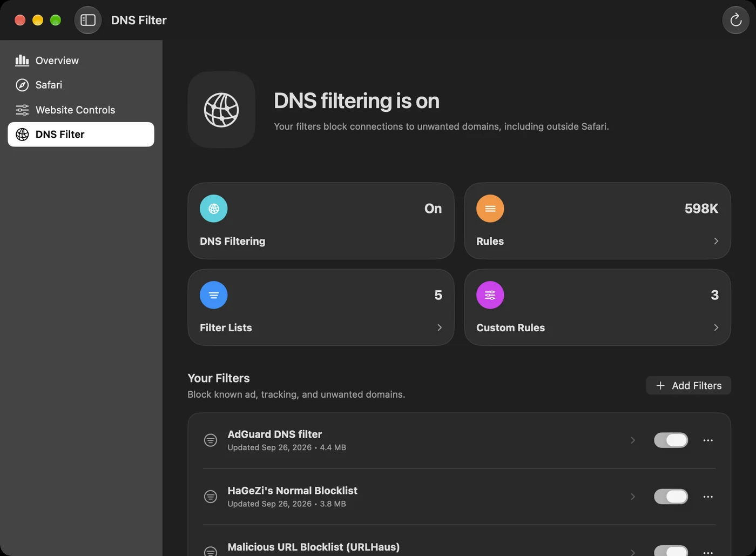756x556 pixels.
Task: Click the Filter Lists card label
Action: (226, 327)
